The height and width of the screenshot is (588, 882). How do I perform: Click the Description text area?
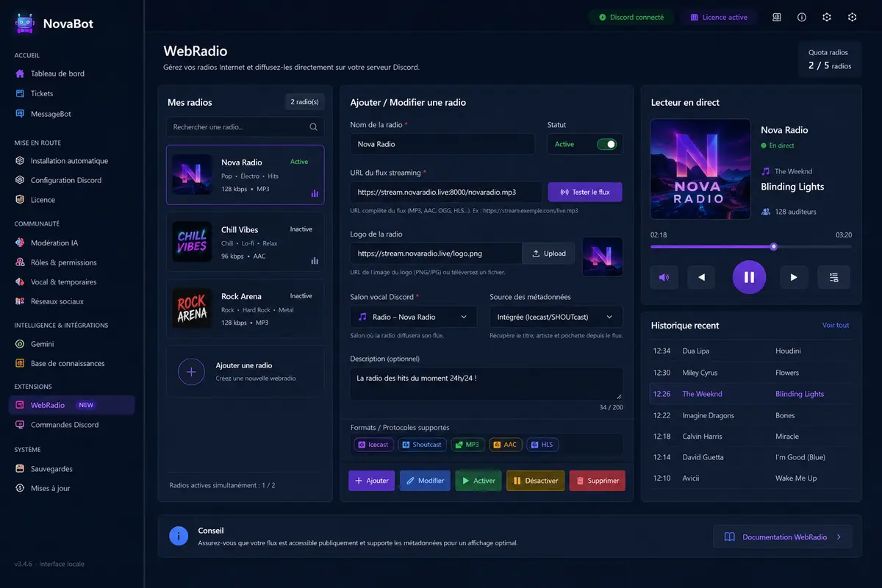click(x=487, y=384)
